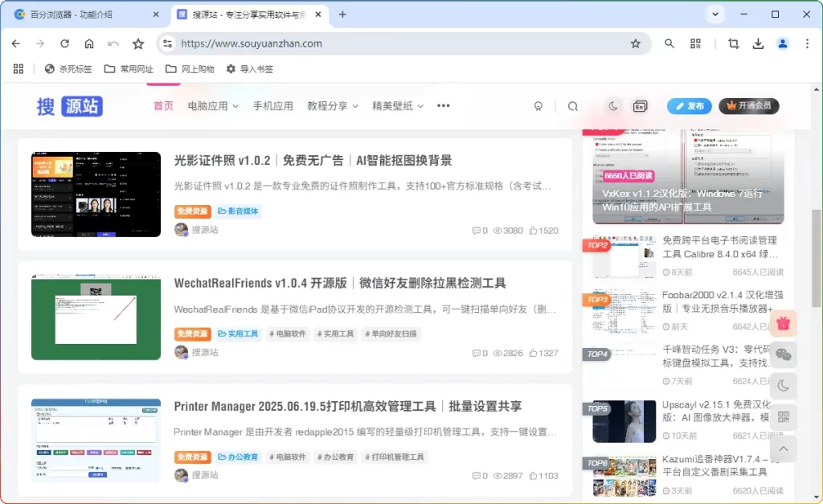Close the 百分浏览器 tab
The height and width of the screenshot is (504, 823).
156,14
